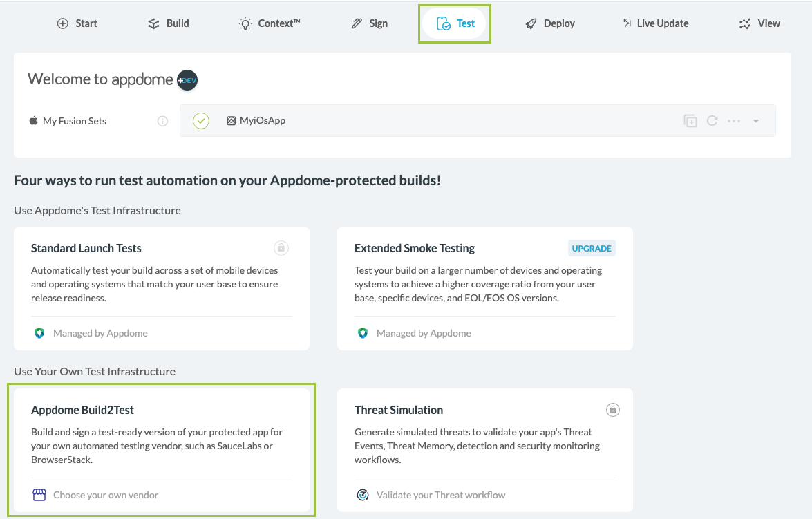
Task: Refresh the MyiOsApp fusion set
Action: coord(712,121)
